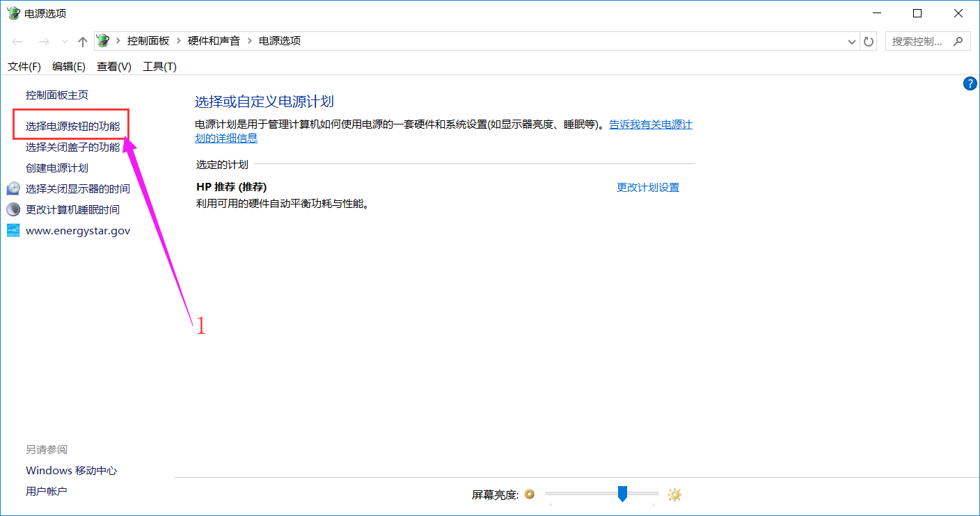The height and width of the screenshot is (516, 980).
Task: Refresh the Power Options page
Action: click(869, 42)
